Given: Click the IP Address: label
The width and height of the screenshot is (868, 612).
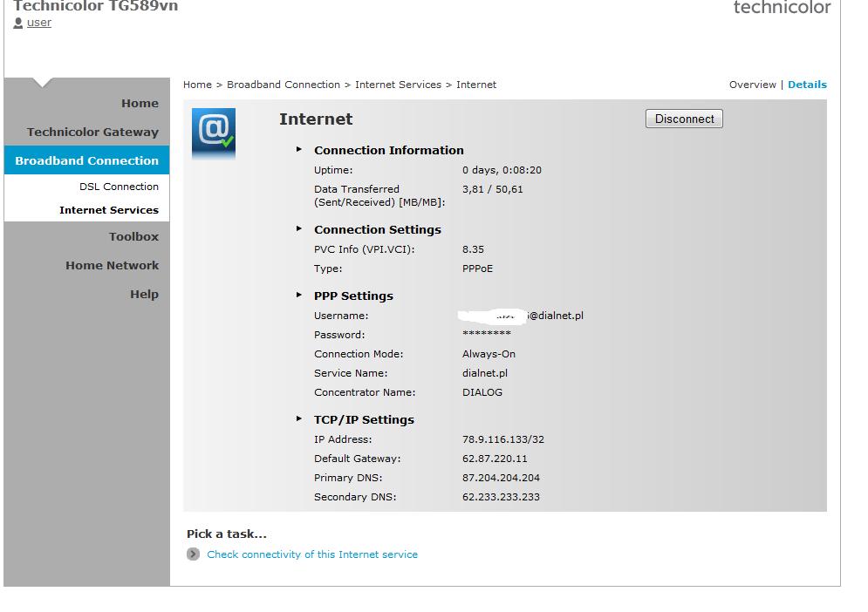Looking at the screenshot, I should coord(343,440).
